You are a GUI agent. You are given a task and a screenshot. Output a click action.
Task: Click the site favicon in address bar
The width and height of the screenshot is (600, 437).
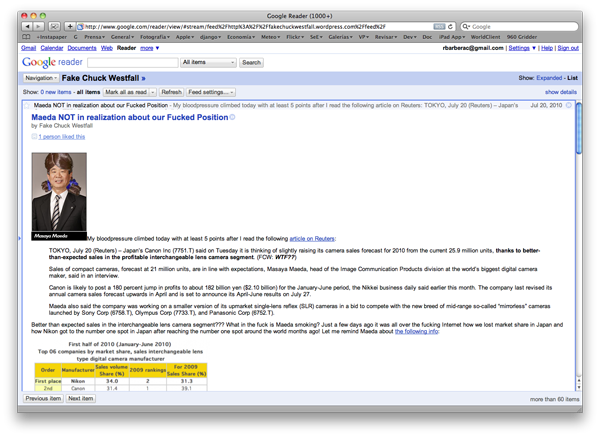80,26
